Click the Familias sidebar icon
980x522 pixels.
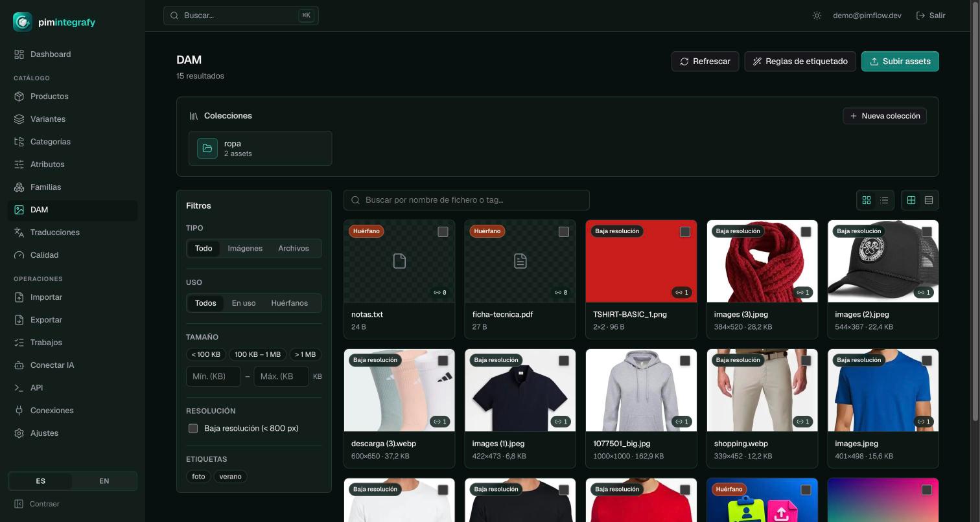click(19, 187)
